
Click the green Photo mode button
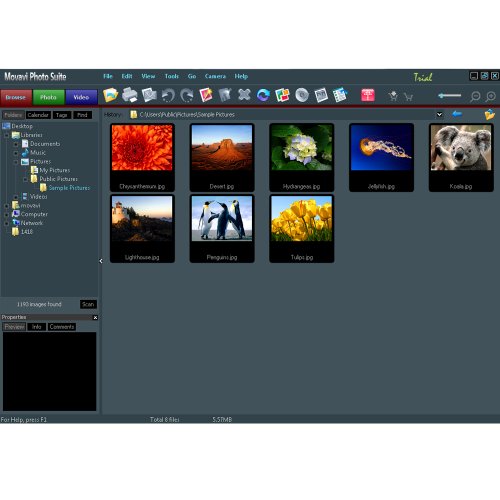pos(49,97)
